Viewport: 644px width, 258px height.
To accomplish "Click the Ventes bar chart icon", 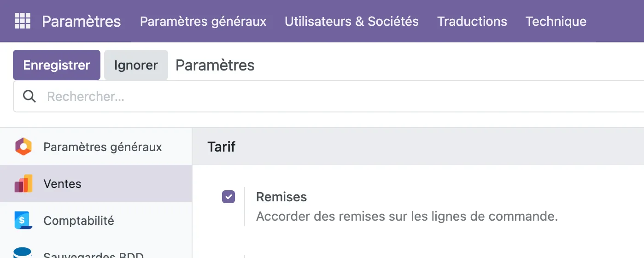I will coord(23,183).
